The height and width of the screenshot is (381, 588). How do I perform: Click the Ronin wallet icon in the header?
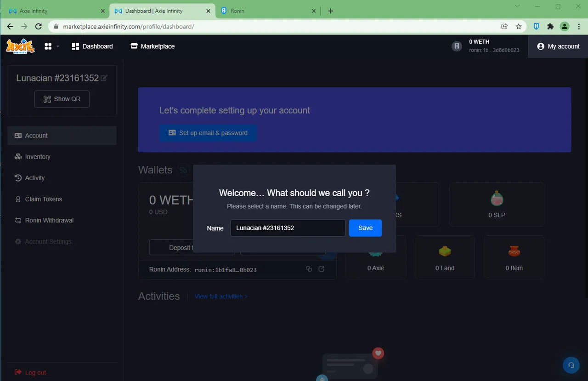point(456,46)
